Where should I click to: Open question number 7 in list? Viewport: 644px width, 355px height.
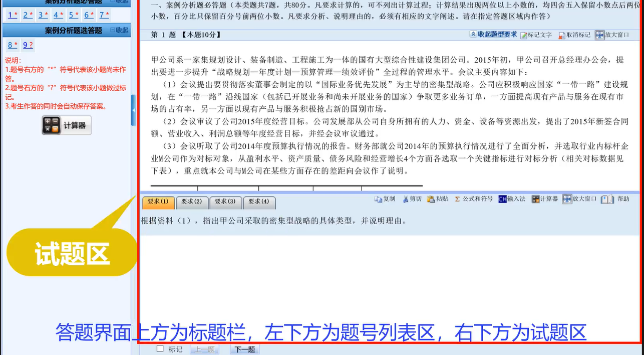tap(104, 15)
